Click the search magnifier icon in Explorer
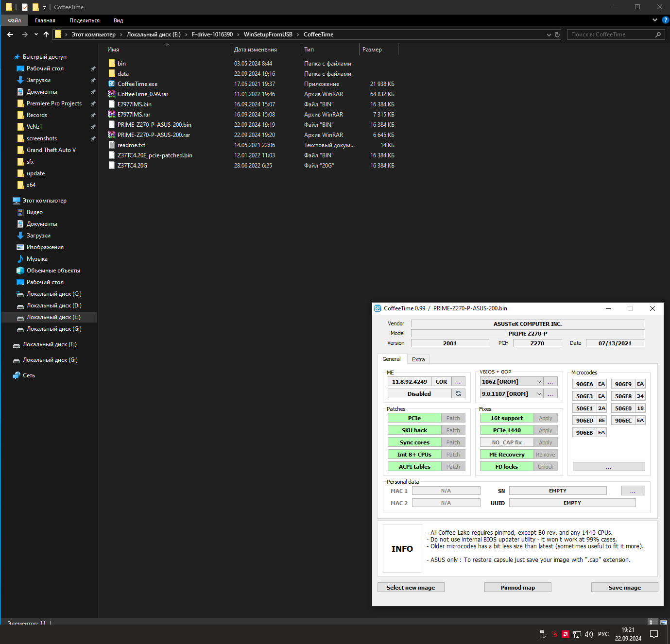This screenshot has width=670, height=644. click(658, 34)
